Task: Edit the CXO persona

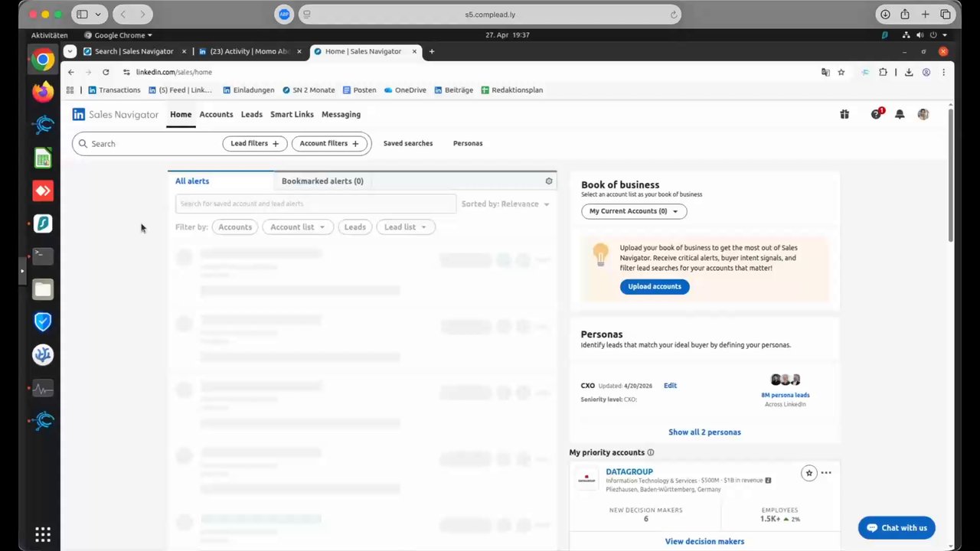Action: coord(670,386)
